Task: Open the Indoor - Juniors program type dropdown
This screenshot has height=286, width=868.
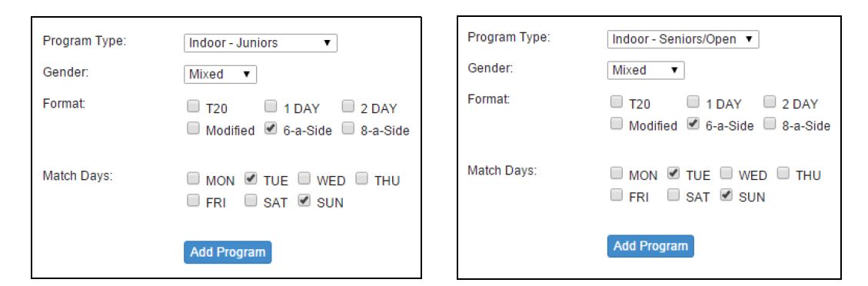Action: (x=260, y=42)
